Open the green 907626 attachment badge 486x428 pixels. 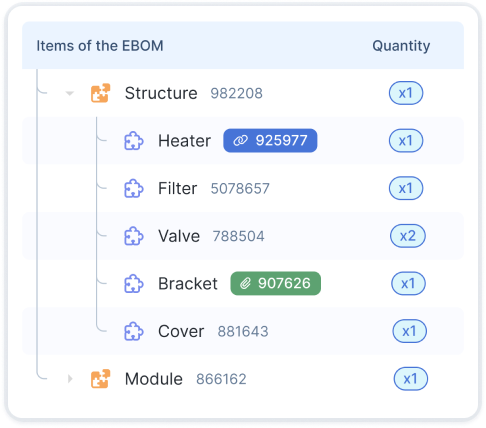[x=276, y=283]
